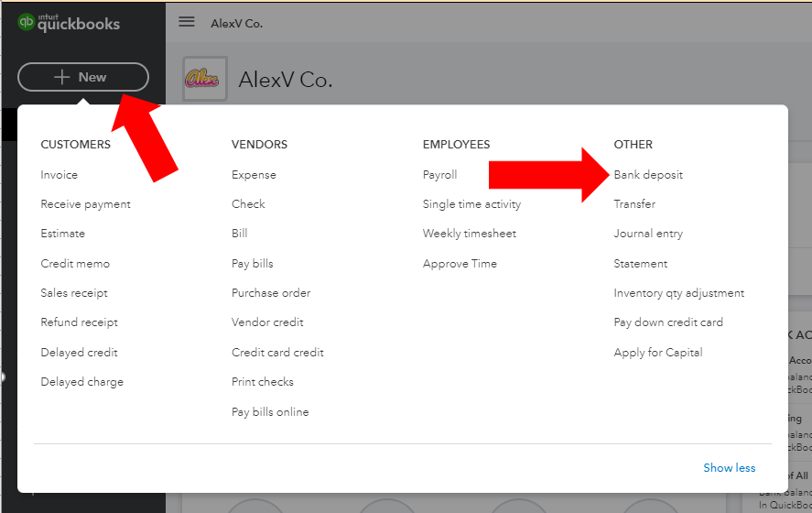Click the + New button
The width and height of the screenshot is (812, 513).
pyautogui.click(x=83, y=77)
